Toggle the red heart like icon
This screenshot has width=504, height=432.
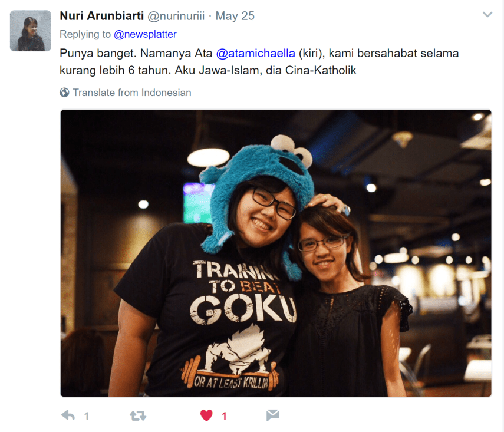pos(206,415)
